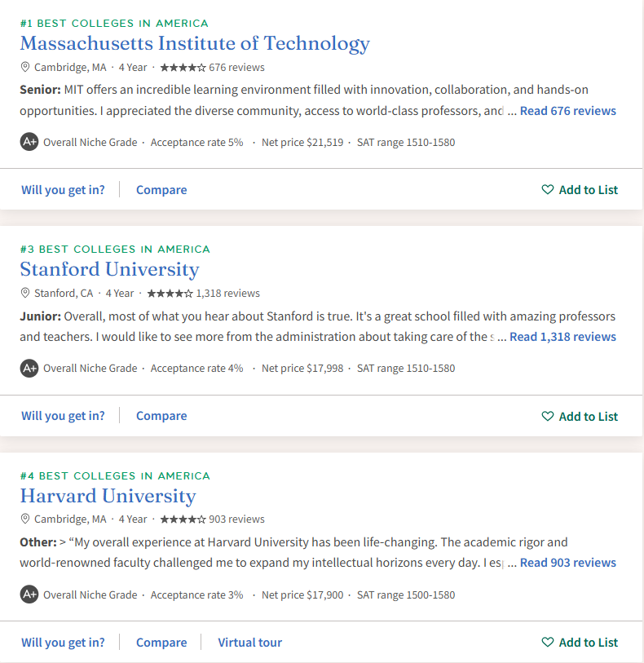The image size is (644, 663).
Task: Open the Stanford University page
Action: pos(109,269)
